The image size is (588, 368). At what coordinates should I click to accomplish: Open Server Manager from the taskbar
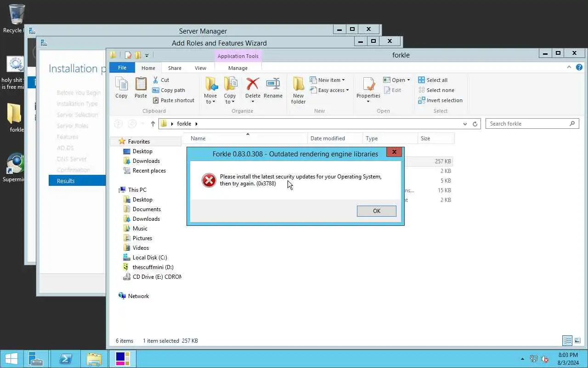(36, 359)
